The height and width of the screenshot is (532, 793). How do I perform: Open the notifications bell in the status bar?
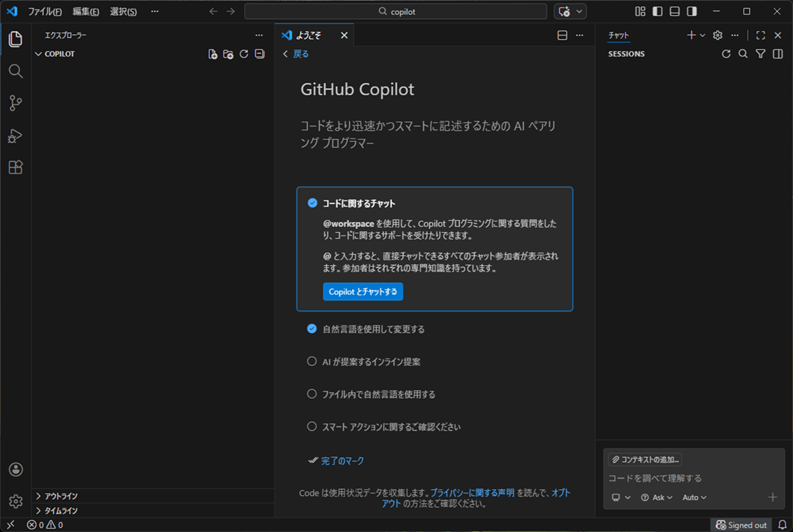(x=783, y=524)
